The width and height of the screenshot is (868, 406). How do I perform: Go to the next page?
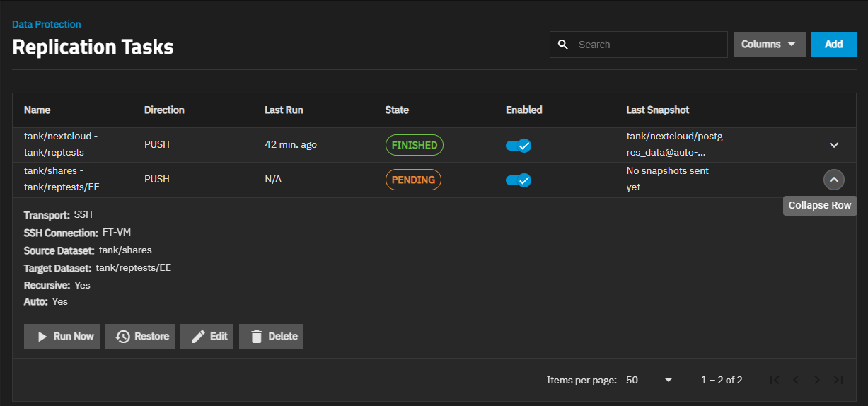click(817, 380)
